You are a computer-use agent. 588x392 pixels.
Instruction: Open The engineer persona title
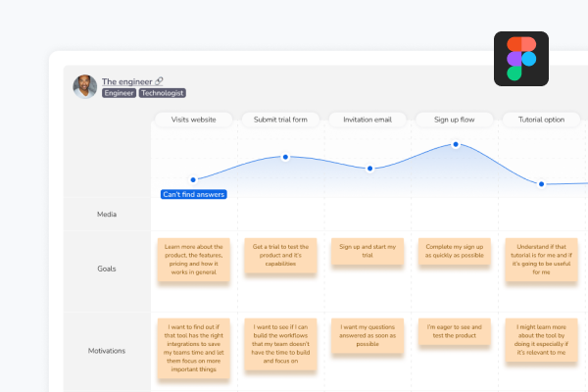click(x=127, y=81)
